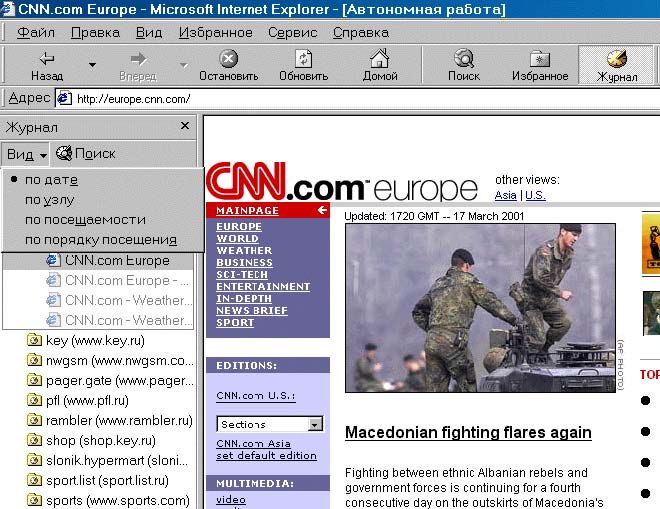Viewport: 660px width, 509px height.
Task: Click the sports (www.sports.com) folder icon
Action: (34, 501)
